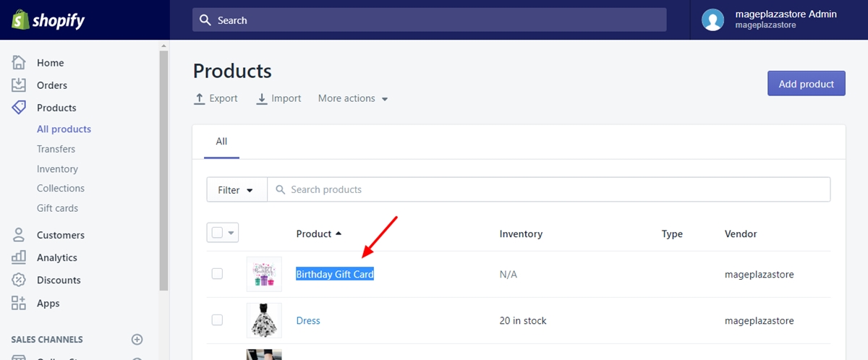Click the Products tag icon

19,108
